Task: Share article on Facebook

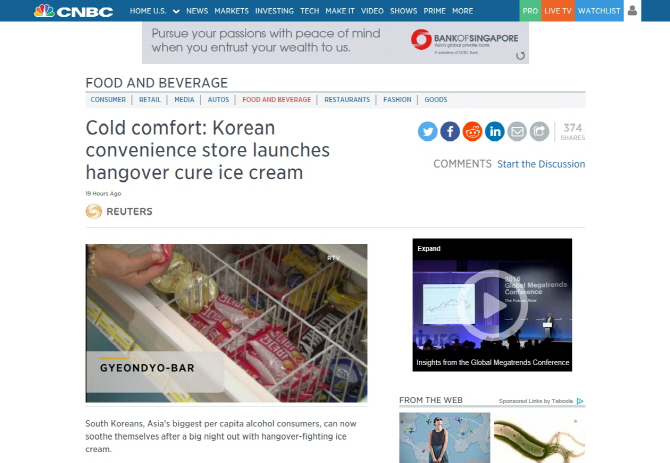Action: coord(450,131)
